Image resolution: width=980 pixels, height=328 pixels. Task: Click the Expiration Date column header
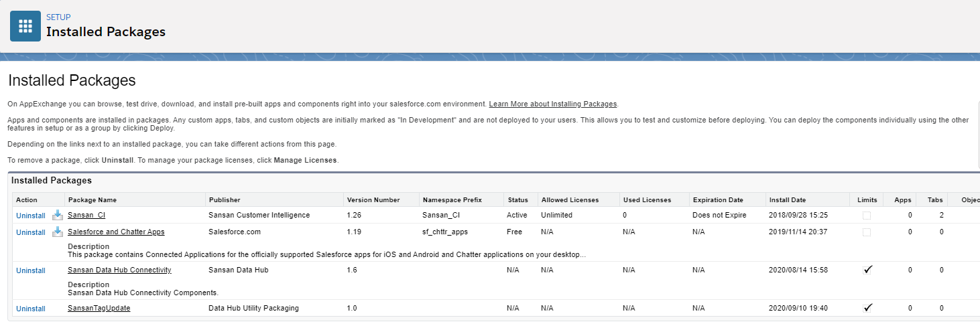pos(718,199)
